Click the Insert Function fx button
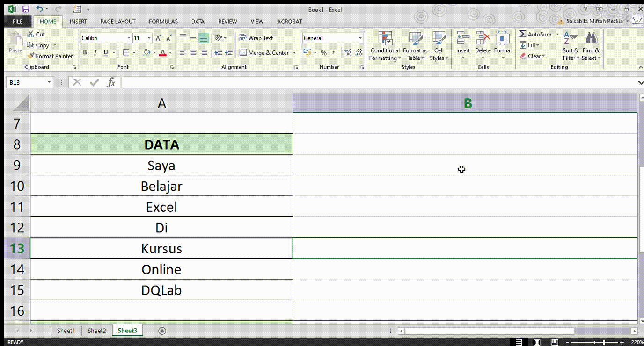Viewport: 644px width, 346px height. [x=111, y=82]
